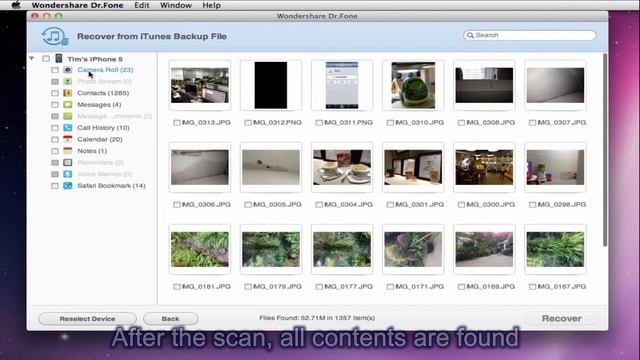Click Files Found status text
The image size is (640, 360).
click(317, 318)
